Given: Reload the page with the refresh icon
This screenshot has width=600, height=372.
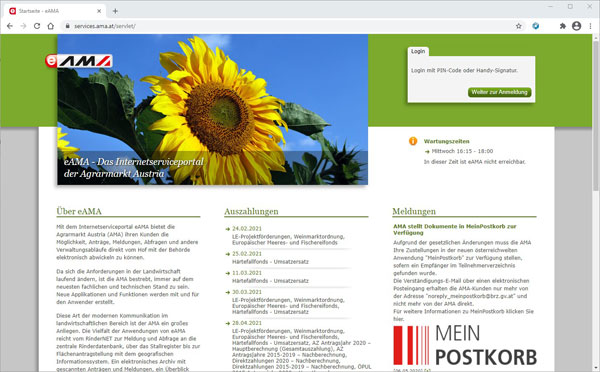Looking at the screenshot, I should [37, 26].
